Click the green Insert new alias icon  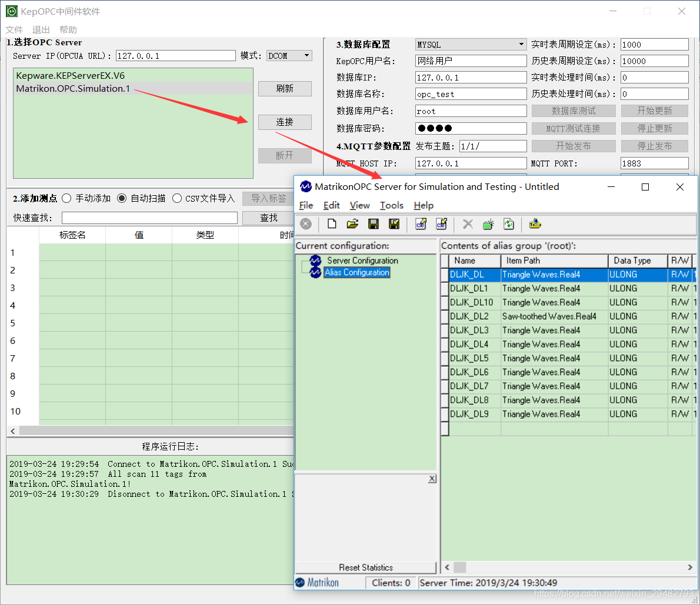coord(488,224)
